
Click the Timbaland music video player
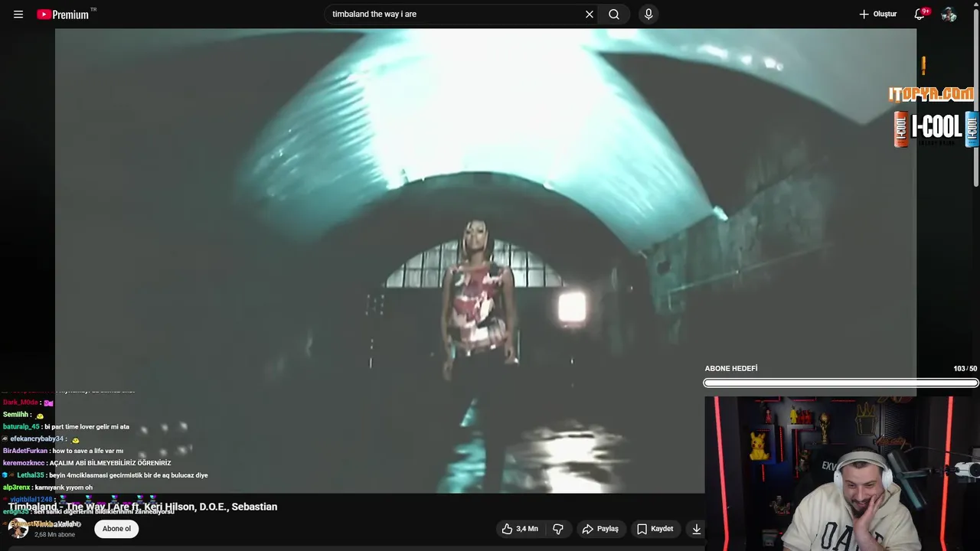coord(485,260)
